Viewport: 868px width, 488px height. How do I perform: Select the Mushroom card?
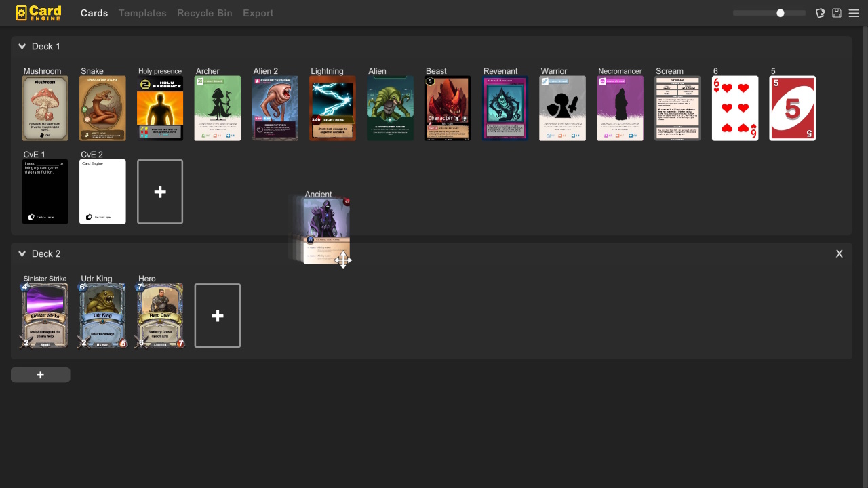[45, 108]
